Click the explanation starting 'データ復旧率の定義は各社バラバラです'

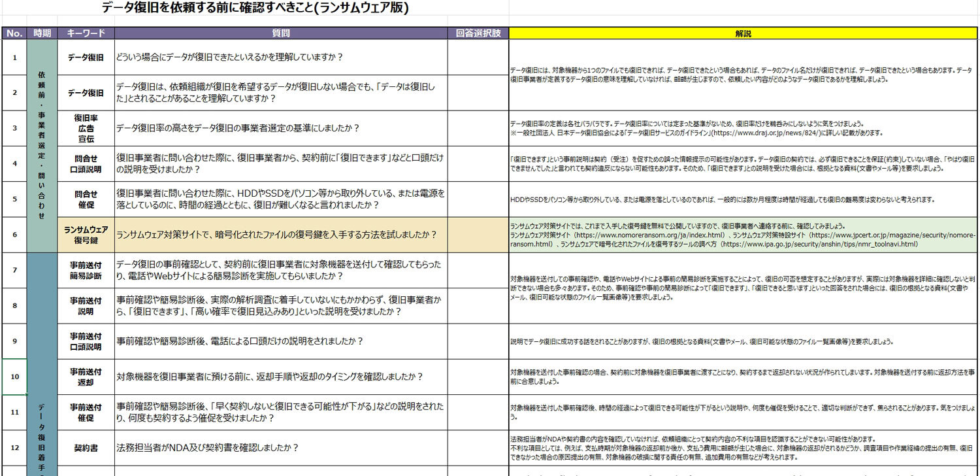pyautogui.click(x=744, y=128)
